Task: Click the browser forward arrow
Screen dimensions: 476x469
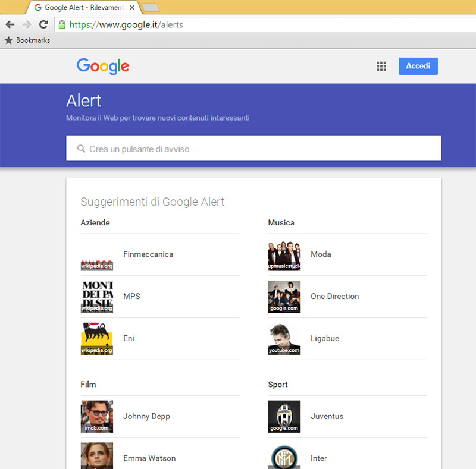Action: click(27, 24)
